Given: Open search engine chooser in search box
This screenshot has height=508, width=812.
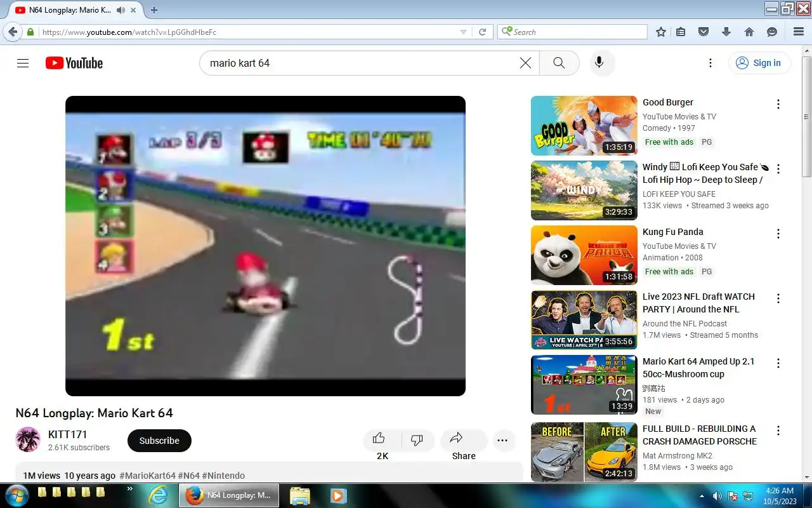Looking at the screenshot, I should pos(506,32).
